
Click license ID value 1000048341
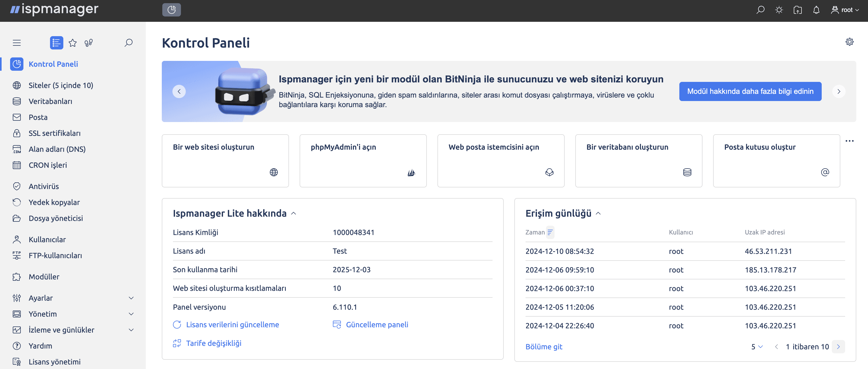(x=353, y=233)
